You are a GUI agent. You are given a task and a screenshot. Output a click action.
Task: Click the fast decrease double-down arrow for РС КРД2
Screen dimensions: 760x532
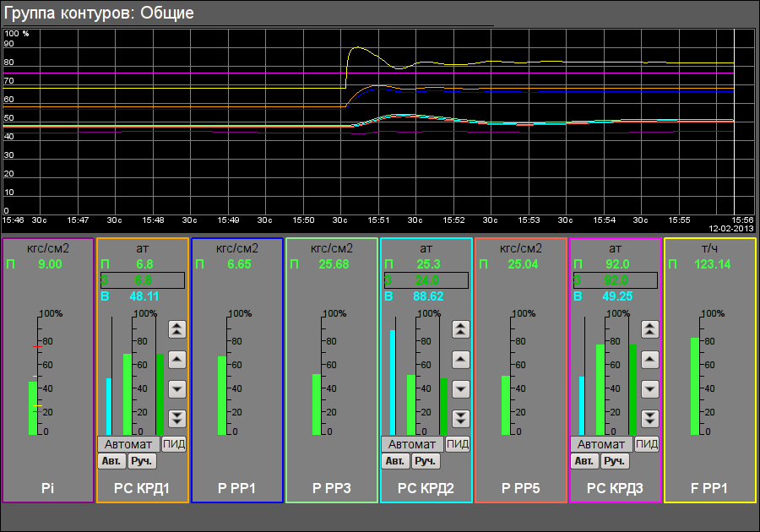pyautogui.click(x=460, y=419)
